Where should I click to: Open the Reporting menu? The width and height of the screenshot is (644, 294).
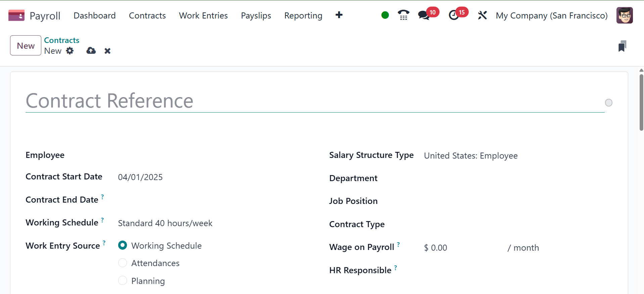[303, 15]
